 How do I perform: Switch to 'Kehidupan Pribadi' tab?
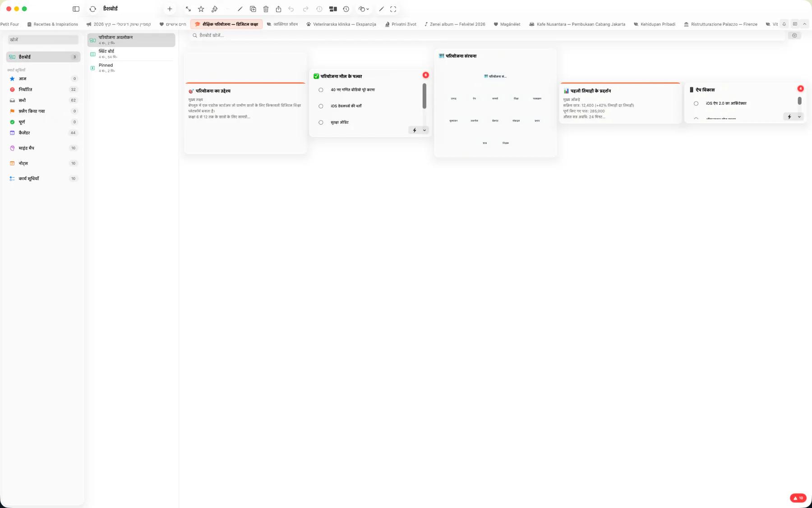click(654, 24)
